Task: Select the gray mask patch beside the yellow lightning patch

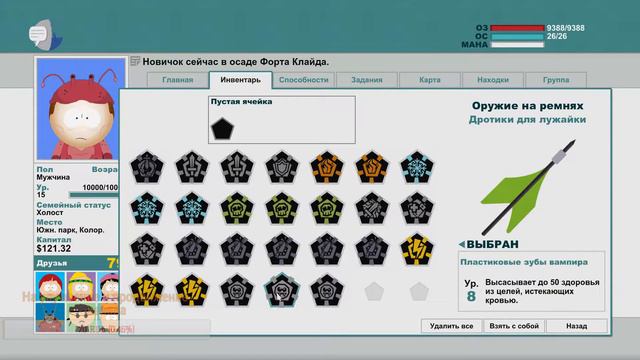Action: pos(237,291)
